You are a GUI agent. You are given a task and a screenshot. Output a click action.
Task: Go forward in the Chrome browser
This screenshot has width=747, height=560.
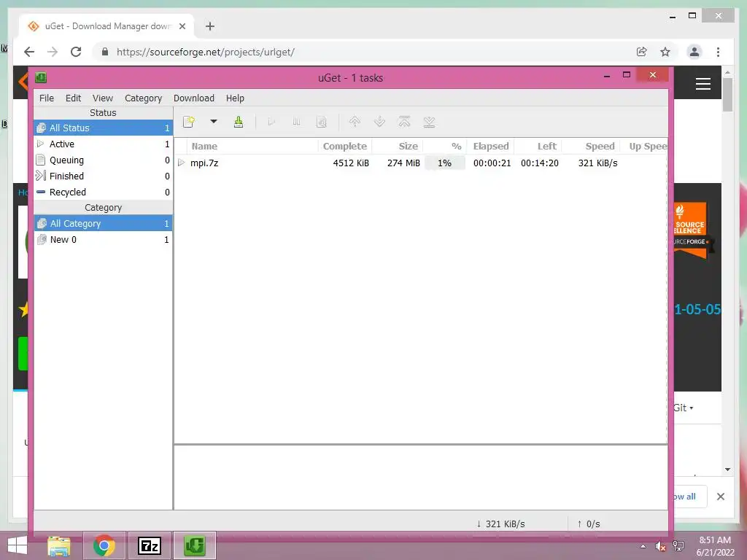(53, 52)
